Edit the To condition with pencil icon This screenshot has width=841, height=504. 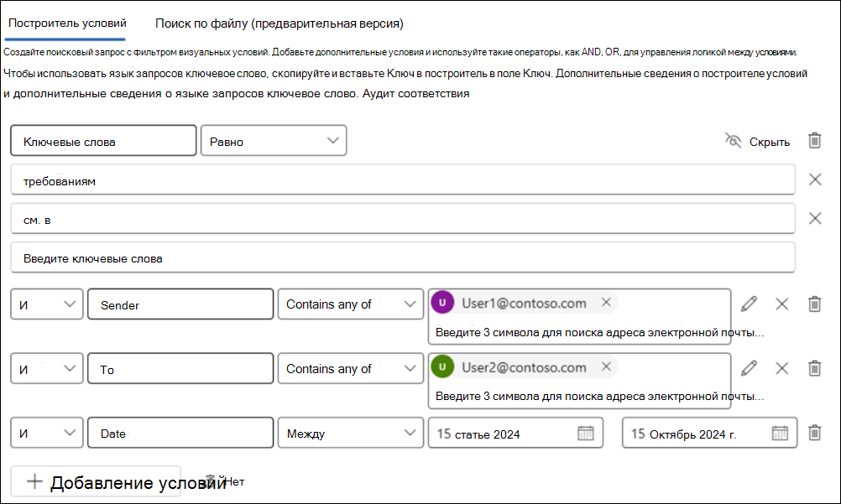pos(749,368)
